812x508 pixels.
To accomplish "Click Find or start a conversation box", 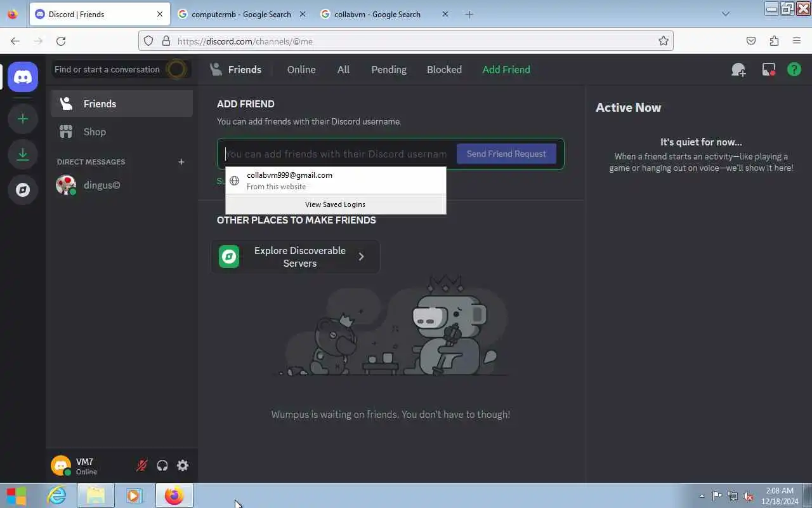I will pyautogui.click(x=121, y=69).
